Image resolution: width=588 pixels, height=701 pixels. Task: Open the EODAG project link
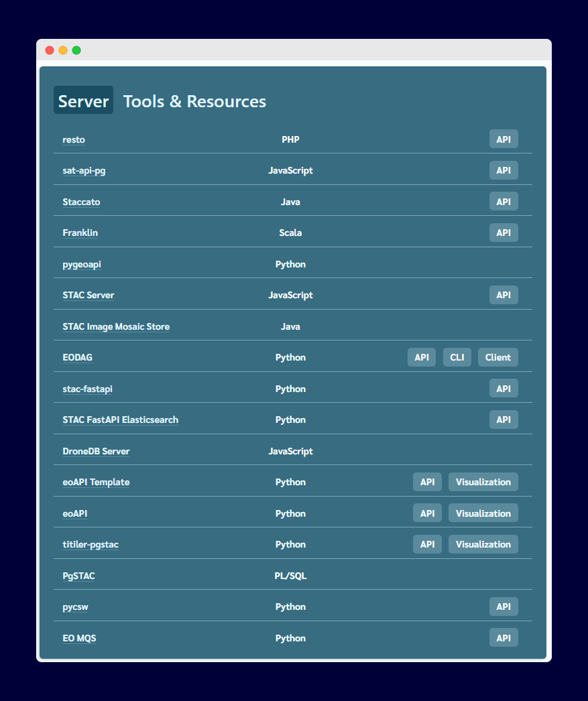[x=77, y=357]
